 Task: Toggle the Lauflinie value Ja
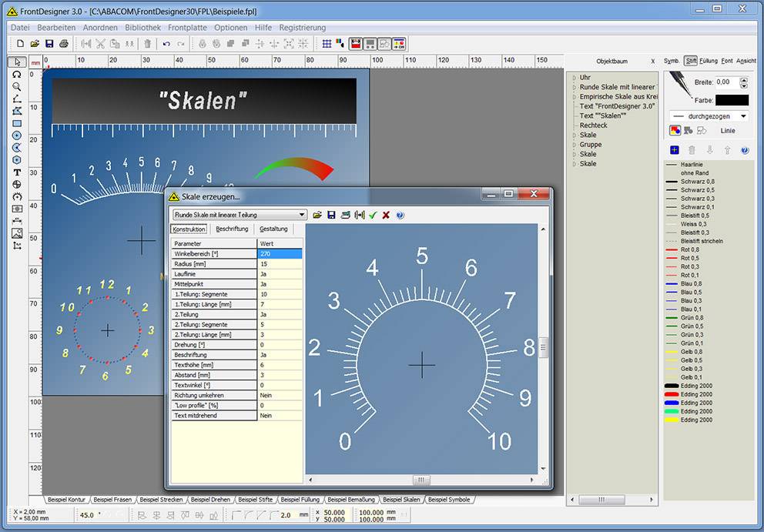coord(280,273)
